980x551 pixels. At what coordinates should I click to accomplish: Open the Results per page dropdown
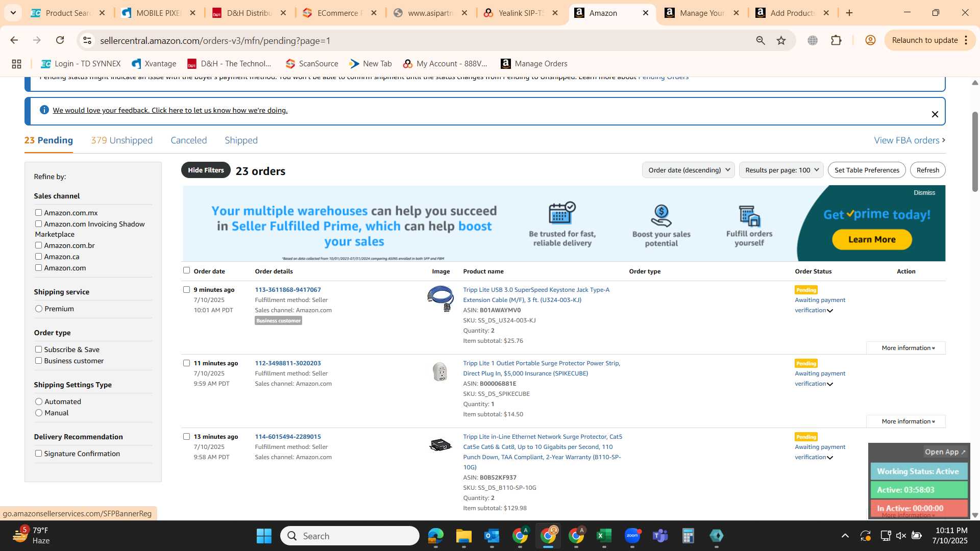coord(781,170)
